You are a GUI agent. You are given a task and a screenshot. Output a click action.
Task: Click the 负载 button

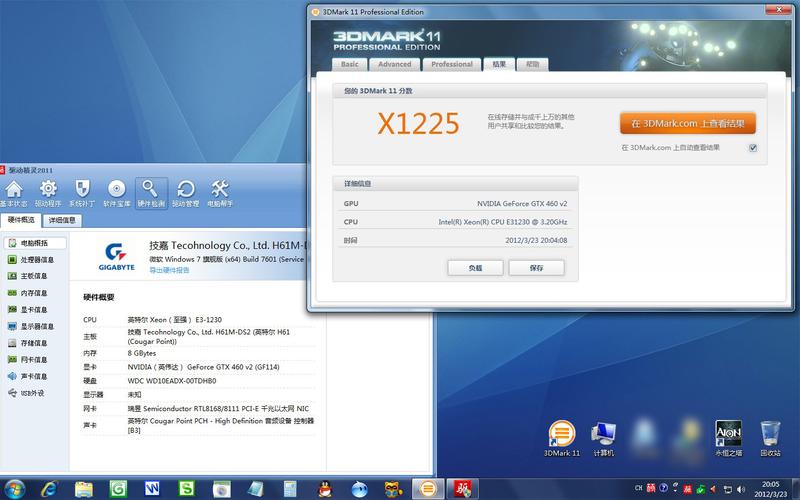(x=475, y=268)
